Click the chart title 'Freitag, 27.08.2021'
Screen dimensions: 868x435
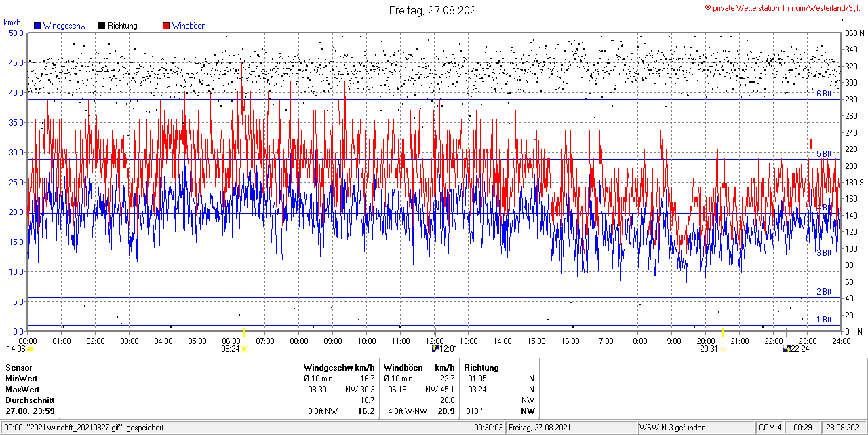(435, 10)
